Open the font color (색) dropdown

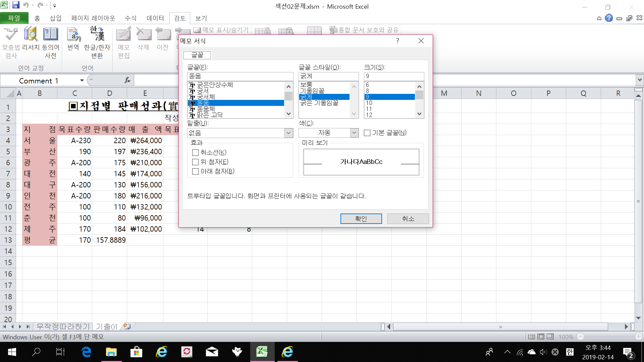tap(354, 133)
